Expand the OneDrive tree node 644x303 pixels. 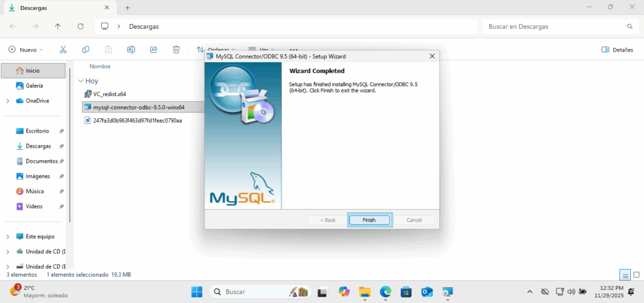click(8, 101)
